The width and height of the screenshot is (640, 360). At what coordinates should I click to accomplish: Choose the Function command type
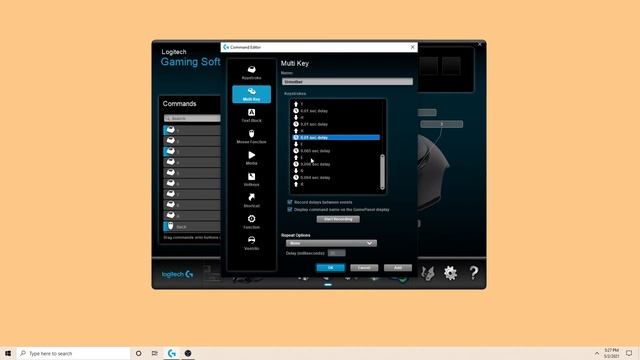tap(251, 222)
